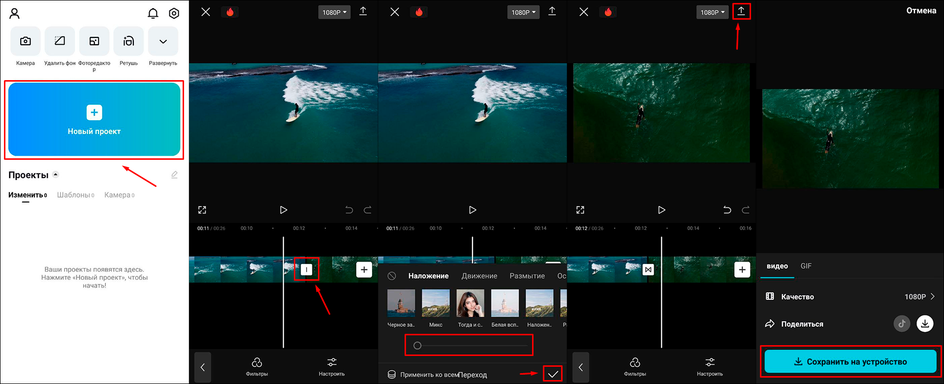
Task: Tap the white round download icon beside Поделиться
Action: [924, 324]
